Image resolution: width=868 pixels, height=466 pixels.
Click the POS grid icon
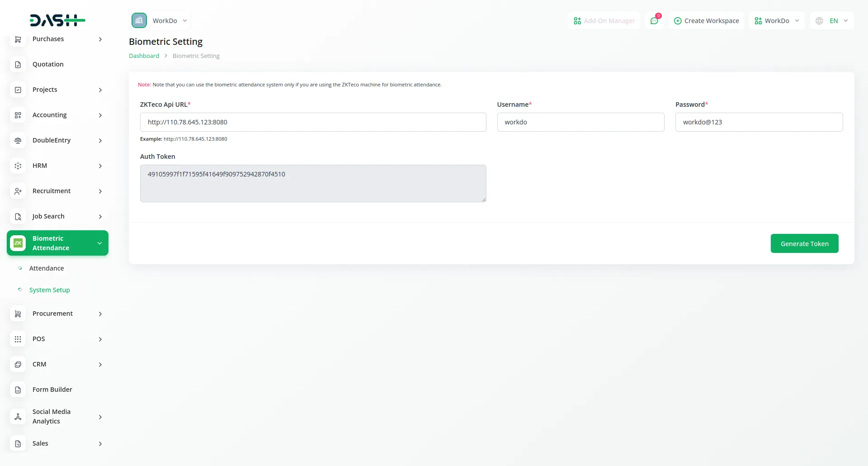(x=18, y=339)
